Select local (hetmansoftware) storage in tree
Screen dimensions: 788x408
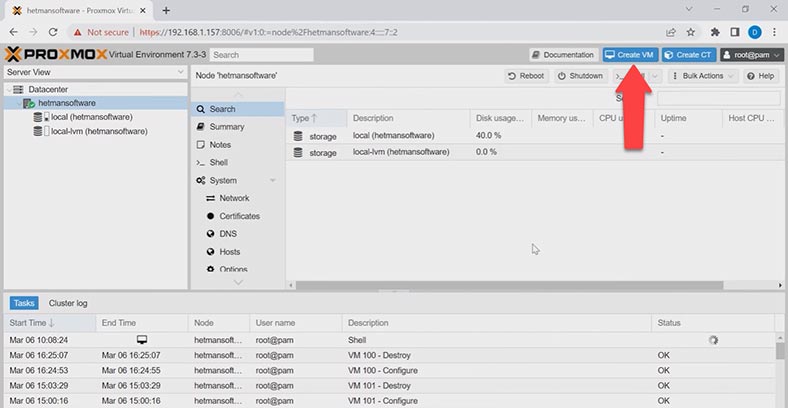[91, 117]
